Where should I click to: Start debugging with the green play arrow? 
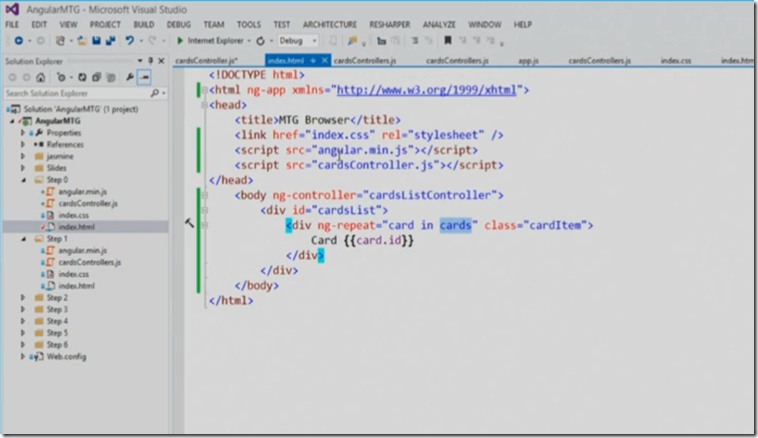180,41
